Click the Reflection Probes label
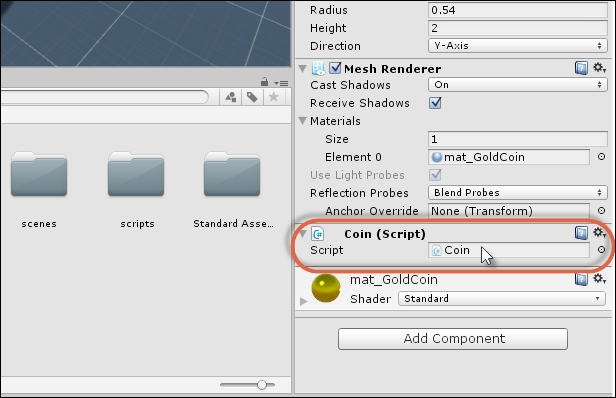 pyautogui.click(x=359, y=193)
